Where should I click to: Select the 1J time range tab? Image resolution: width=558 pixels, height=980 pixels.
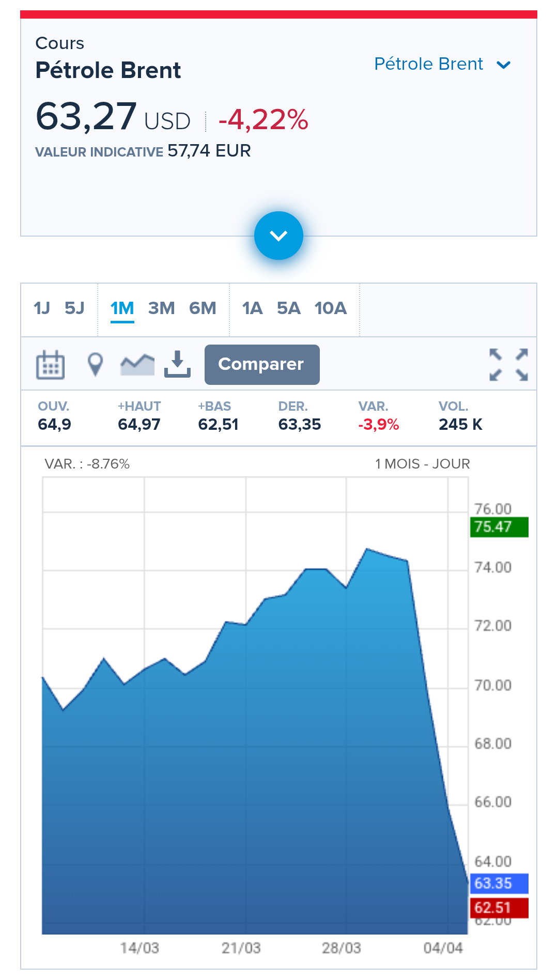pos(42,308)
